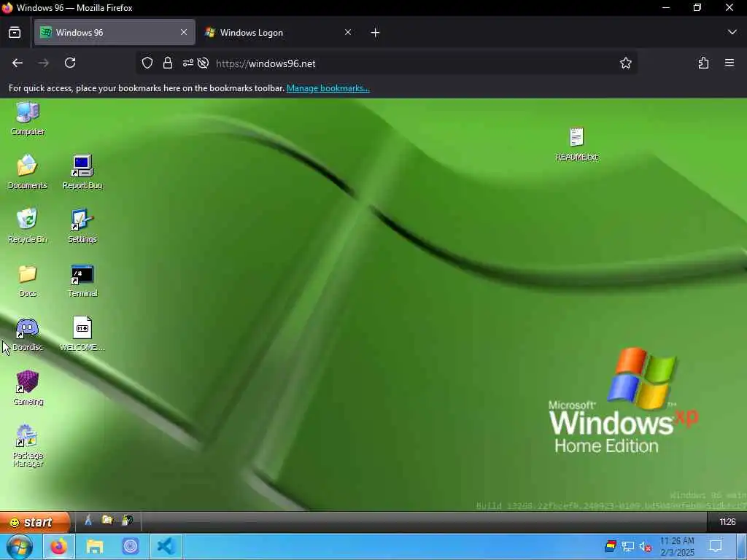Open the Computer desktop icon

point(28,119)
